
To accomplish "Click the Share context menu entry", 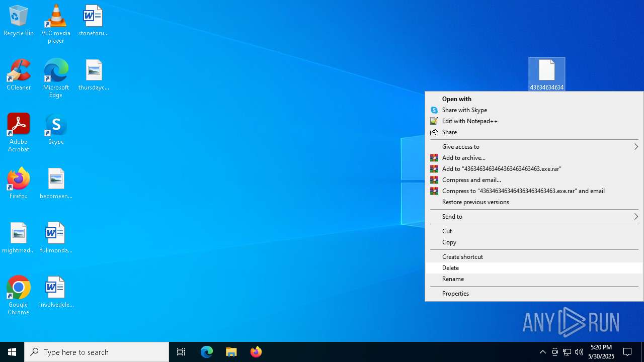I will [534, 132].
